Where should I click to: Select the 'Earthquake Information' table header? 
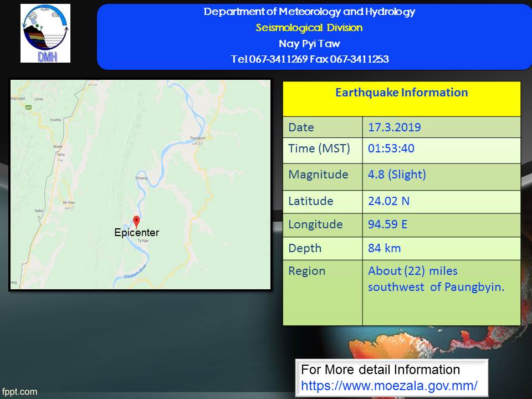[x=402, y=99]
